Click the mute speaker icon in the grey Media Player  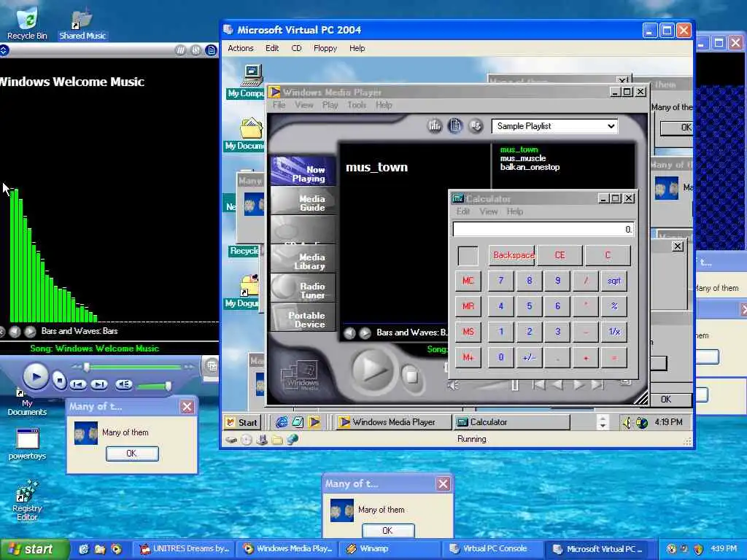click(453, 385)
